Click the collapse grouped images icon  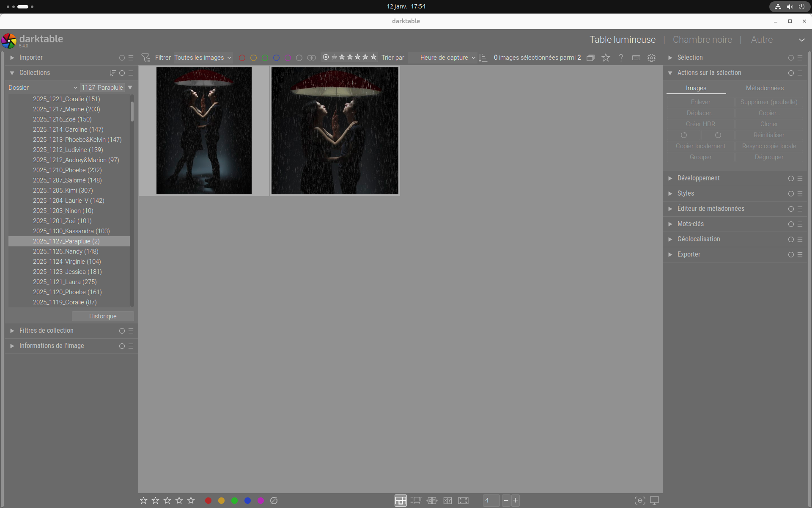coord(590,58)
